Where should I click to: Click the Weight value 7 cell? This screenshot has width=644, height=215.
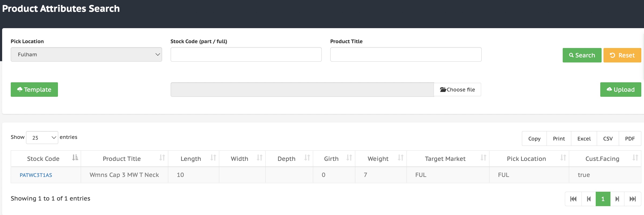click(381, 175)
